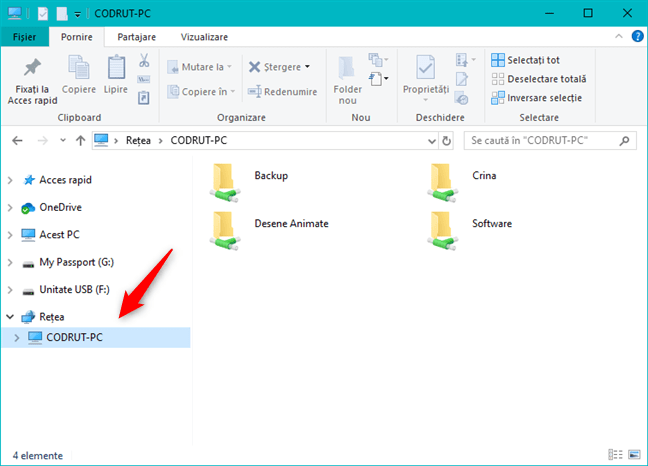Click the Lipire paste icon
The image size is (648, 466).
click(116, 69)
